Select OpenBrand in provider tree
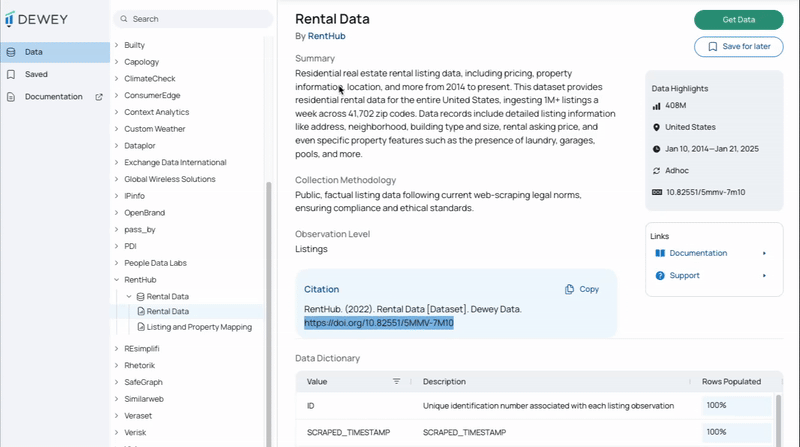Image resolution: width=800 pixels, height=447 pixels. pyautogui.click(x=144, y=213)
